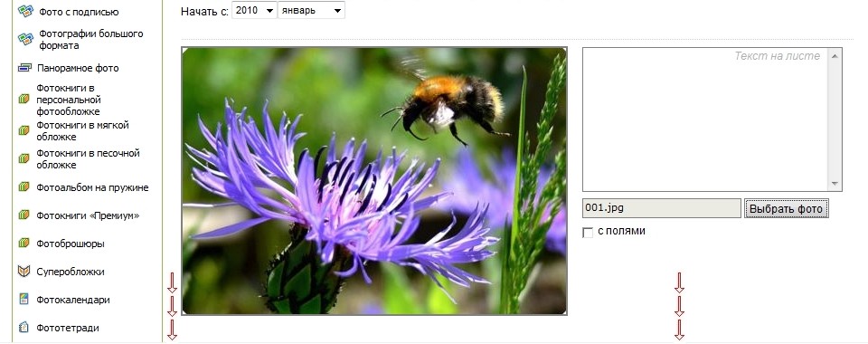Select the "Фотоальбом на пружине" menu item
Screen dimensions: 868x344
92,187
